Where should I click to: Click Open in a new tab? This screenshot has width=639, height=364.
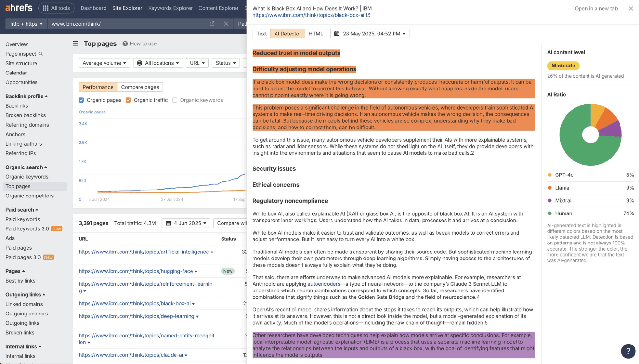pyautogui.click(x=596, y=8)
